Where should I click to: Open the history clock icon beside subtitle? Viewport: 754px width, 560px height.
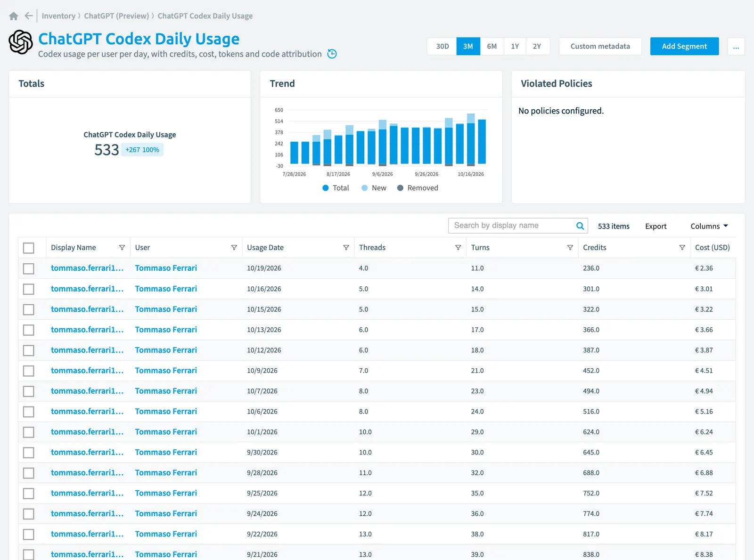(332, 54)
